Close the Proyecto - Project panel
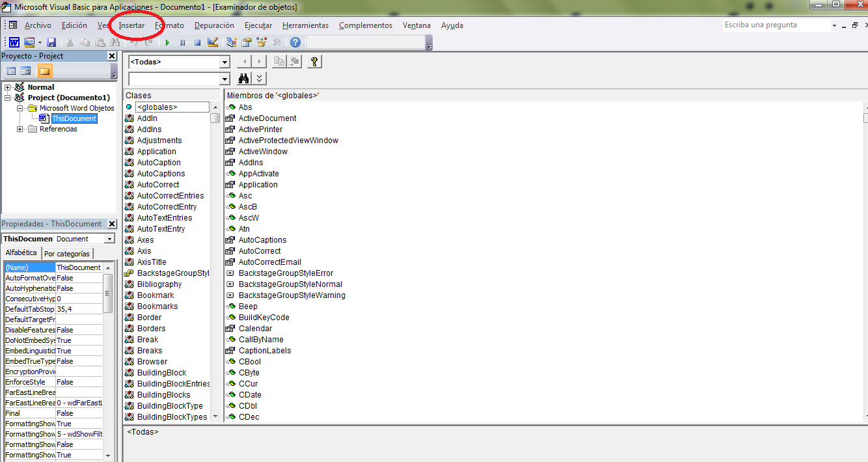The height and width of the screenshot is (462, 868). point(111,56)
